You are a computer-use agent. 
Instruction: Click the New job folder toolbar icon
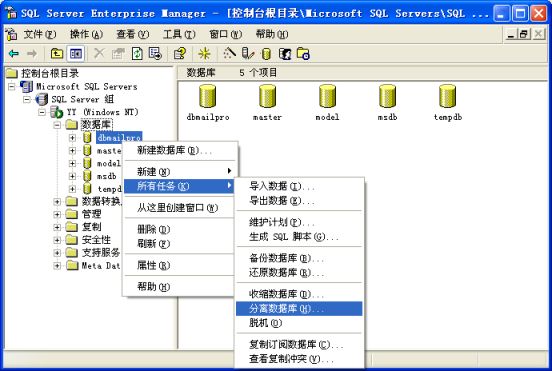[x=303, y=54]
